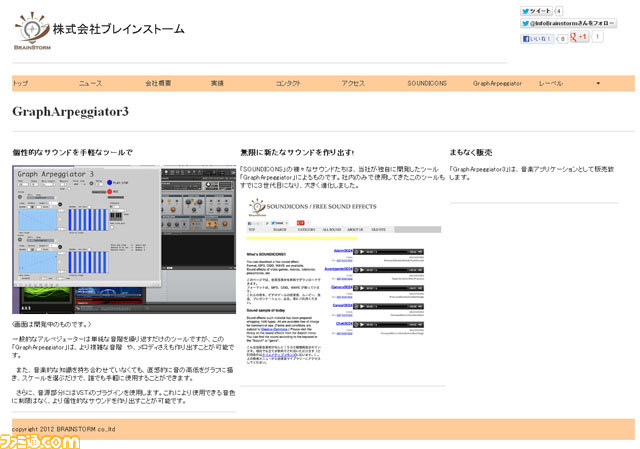Go to the 会社概要 page
Screen dimensions: 640x449
[x=158, y=83]
